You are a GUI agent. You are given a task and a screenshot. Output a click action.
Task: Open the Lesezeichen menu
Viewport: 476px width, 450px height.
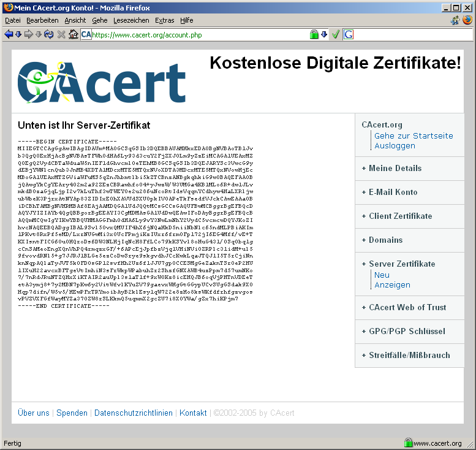click(x=131, y=20)
